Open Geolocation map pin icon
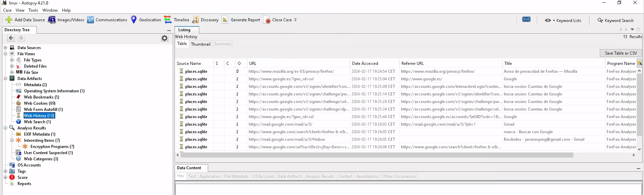This screenshot has width=644, height=195. [134, 20]
